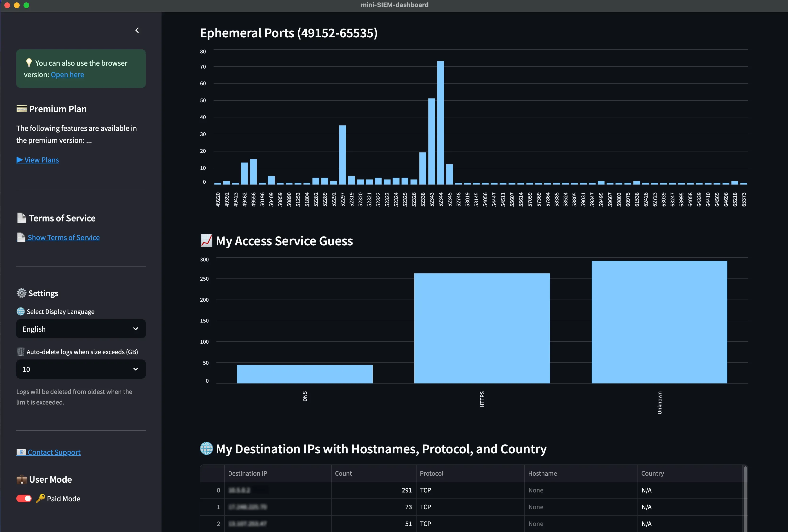Viewport: 788px width, 532px height.
Task: Click the globe icon beside Select Display Language
Action: point(21,311)
